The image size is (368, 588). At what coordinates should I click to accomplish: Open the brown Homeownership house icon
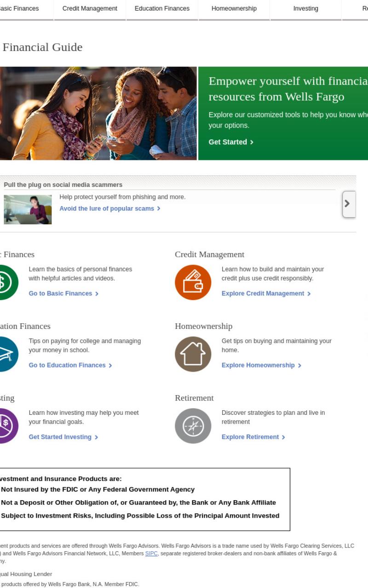pyautogui.click(x=193, y=354)
